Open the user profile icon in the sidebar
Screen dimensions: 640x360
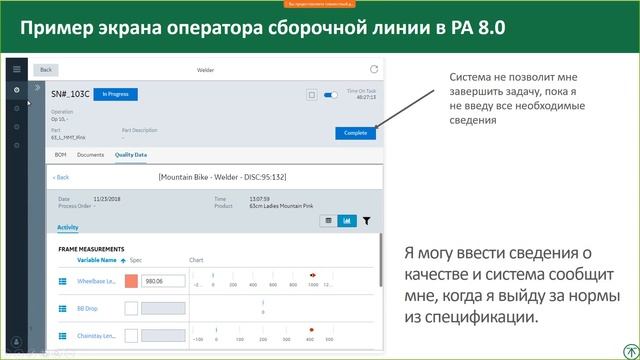pyautogui.click(x=16, y=341)
